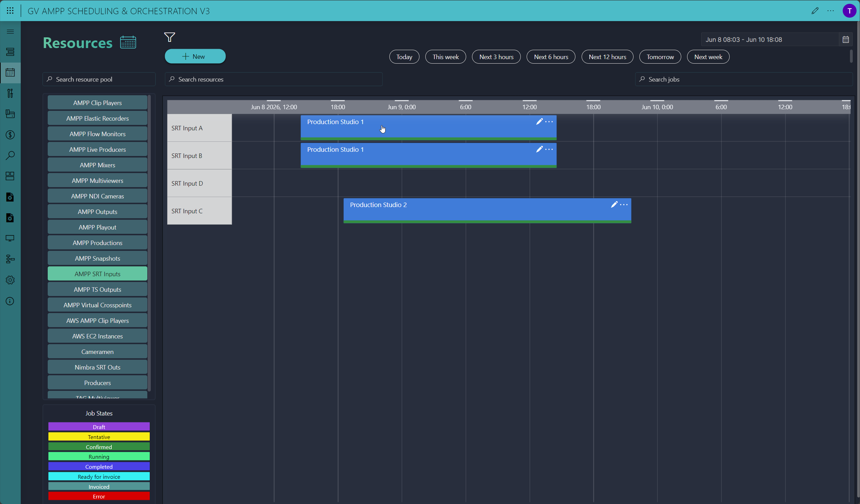Screen dimensions: 860x504
Task: Select AMPP Clip Players resource pool
Action: click(98, 103)
